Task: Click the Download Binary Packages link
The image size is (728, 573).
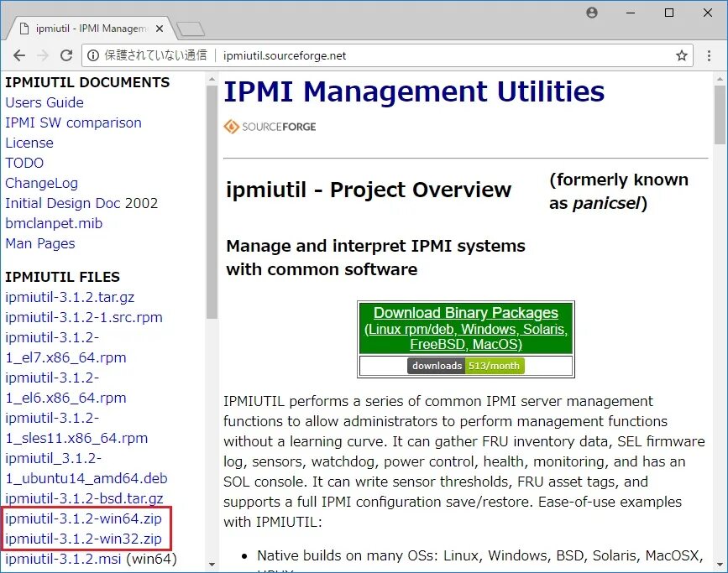Action: point(466,329)
